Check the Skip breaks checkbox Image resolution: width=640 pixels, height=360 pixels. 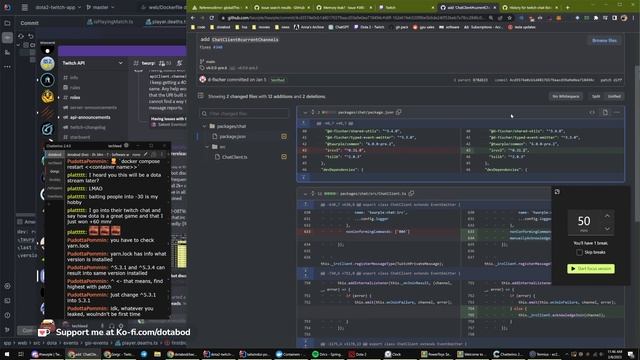[579, 252]
